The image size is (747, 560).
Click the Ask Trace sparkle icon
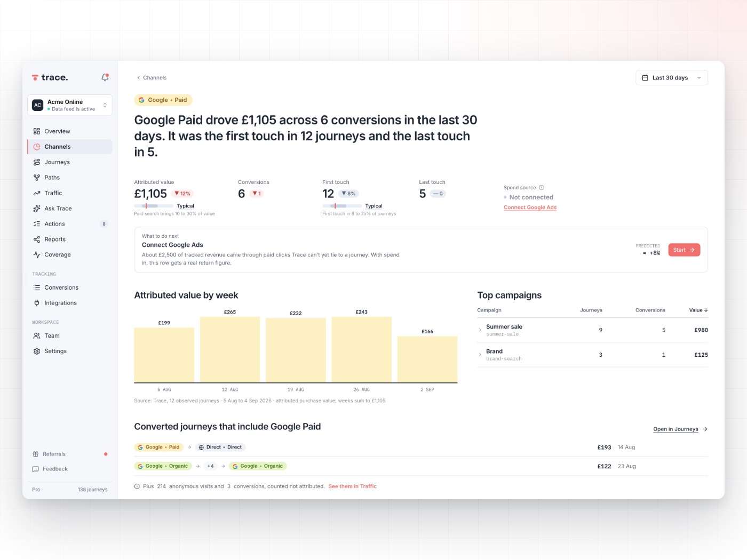point(37,209)
